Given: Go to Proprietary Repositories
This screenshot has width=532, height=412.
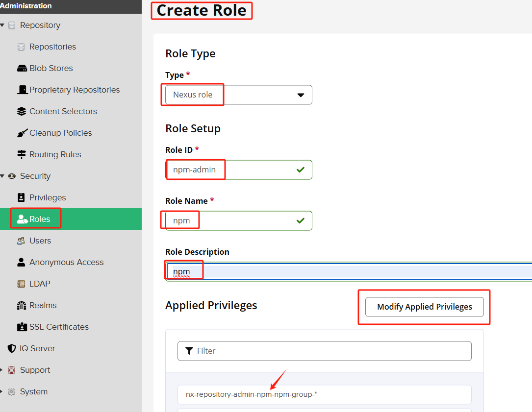Looking at the screenshot, I should (x=75, y=90).
